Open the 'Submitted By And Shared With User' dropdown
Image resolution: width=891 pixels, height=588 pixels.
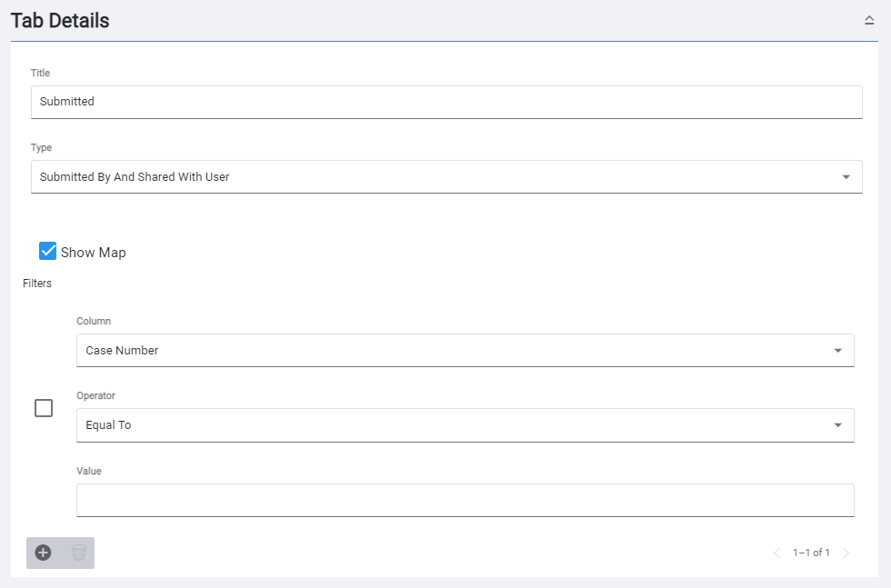447,176
